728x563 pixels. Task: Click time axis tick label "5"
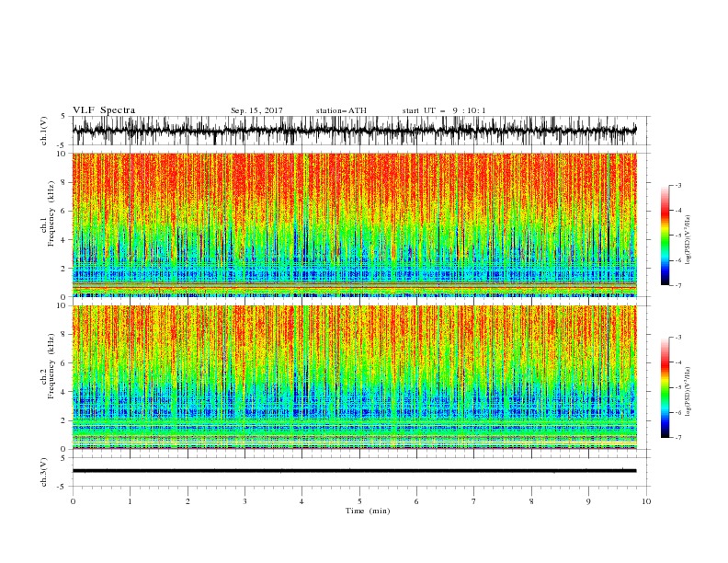coord(359,501)
